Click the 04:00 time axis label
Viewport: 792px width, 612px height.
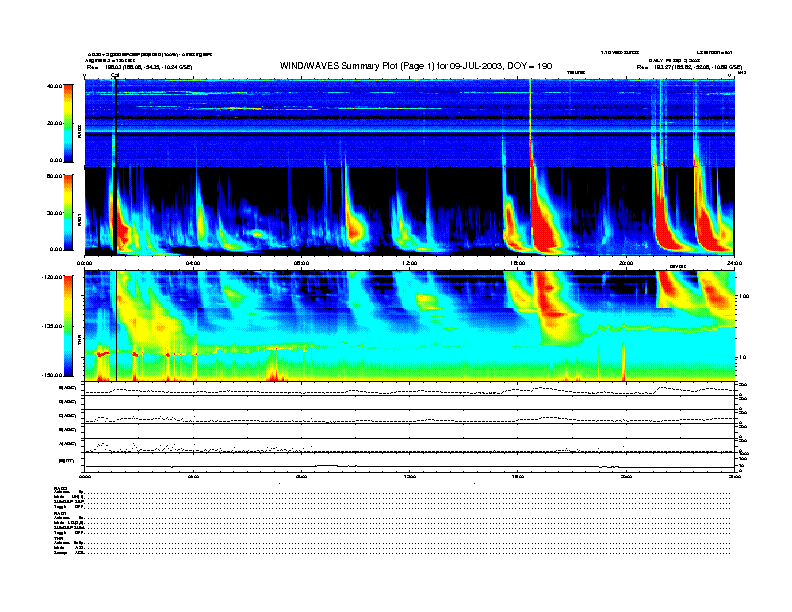[x=193, y=263]
